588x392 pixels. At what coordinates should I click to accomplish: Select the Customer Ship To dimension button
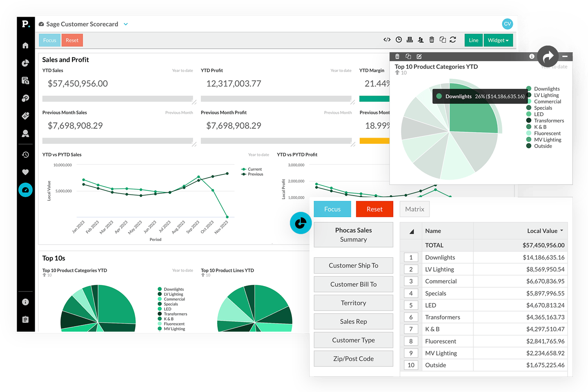[353, 265]
